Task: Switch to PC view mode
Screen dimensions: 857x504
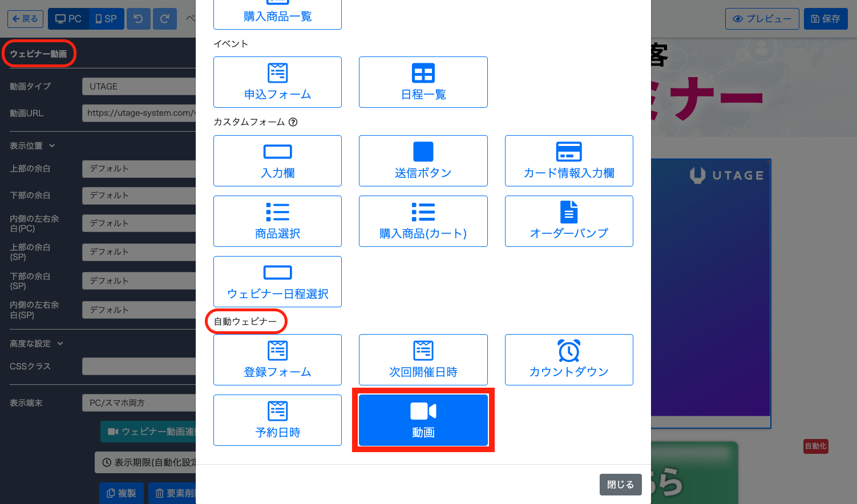Action: pyautogui.click(x=68, y=19)
